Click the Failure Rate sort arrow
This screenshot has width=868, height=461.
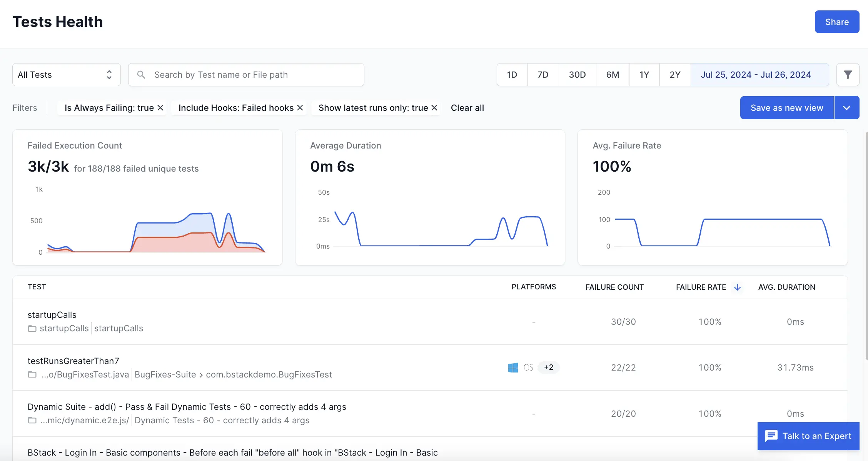[737, 287]
